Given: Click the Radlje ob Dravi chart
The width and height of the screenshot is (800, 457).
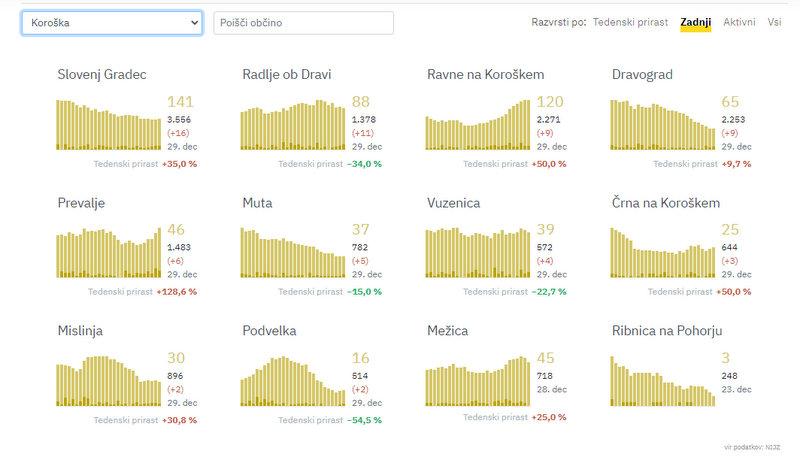Looking at the screenshot, I should tap(292, 124).
